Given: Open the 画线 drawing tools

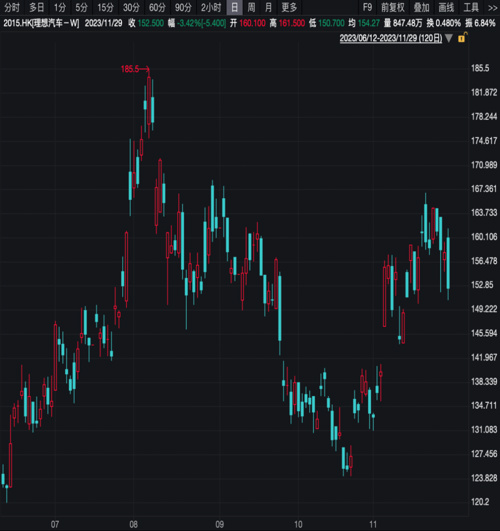Looking at the screenshot, I should click(446, 7).
